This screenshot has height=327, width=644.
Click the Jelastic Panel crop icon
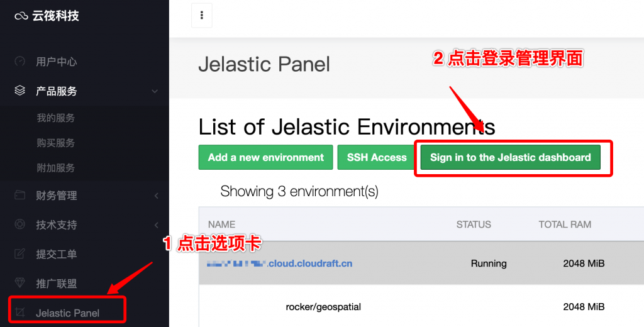point(20,313)
